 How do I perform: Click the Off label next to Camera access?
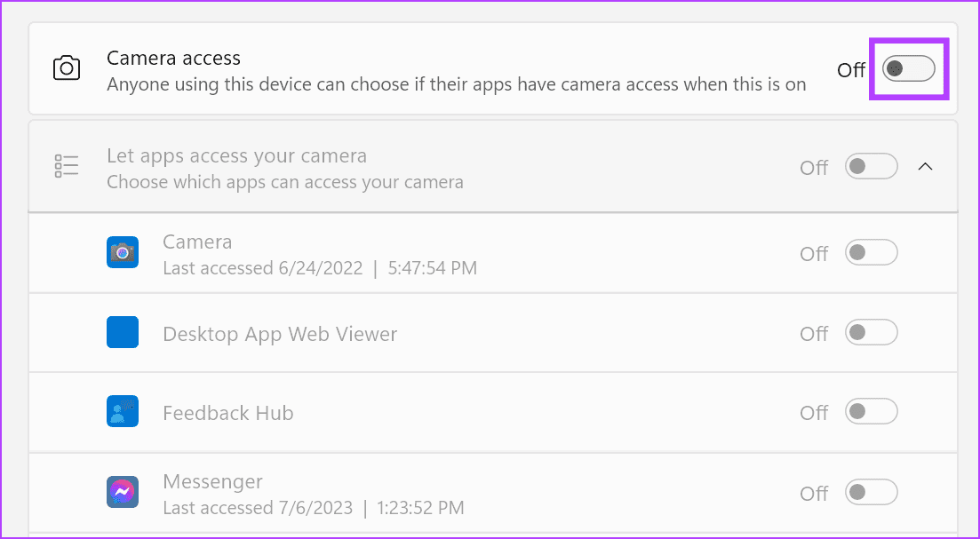pos(850,69)
